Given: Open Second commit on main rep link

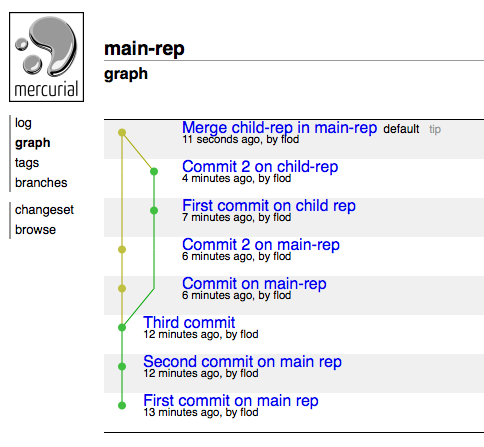Looking at the screenshot, I should click(242, 362).
